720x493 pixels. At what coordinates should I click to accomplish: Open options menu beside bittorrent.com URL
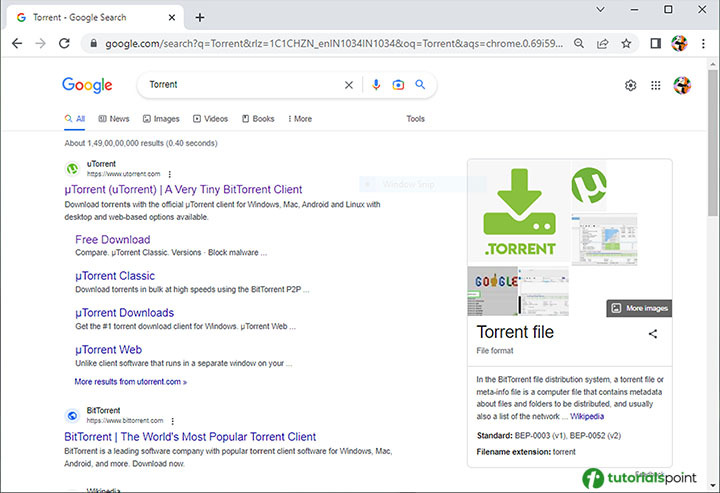click(173, 421)
